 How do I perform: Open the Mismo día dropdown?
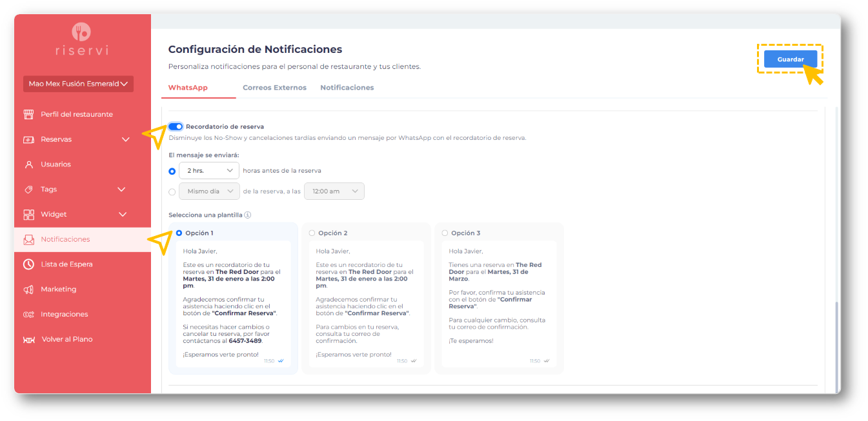pos(210,191)
